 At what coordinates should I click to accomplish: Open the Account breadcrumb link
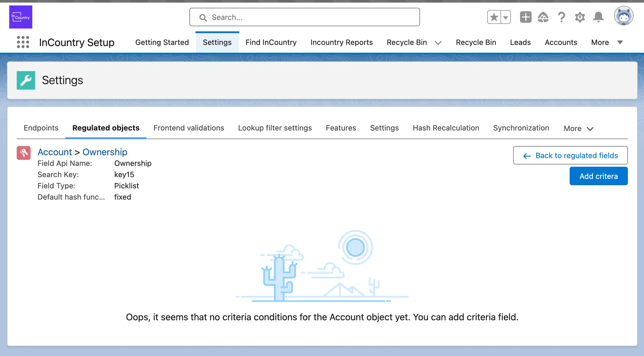pos(55,152)
